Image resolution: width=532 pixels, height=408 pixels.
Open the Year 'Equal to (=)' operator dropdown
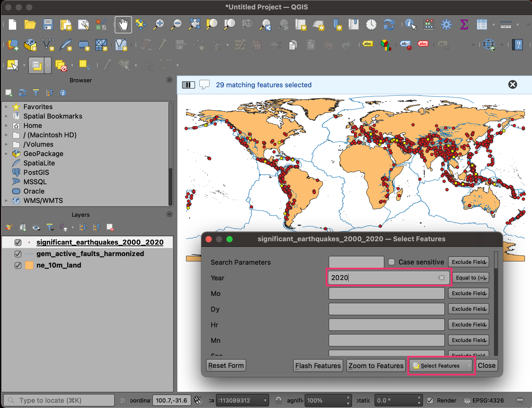coord(470,277)
